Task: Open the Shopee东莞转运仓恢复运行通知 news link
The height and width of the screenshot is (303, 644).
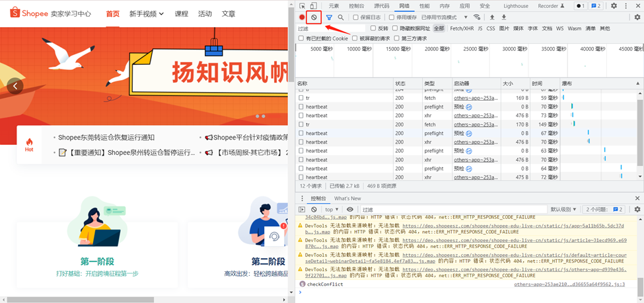Action: click(106, 138)
